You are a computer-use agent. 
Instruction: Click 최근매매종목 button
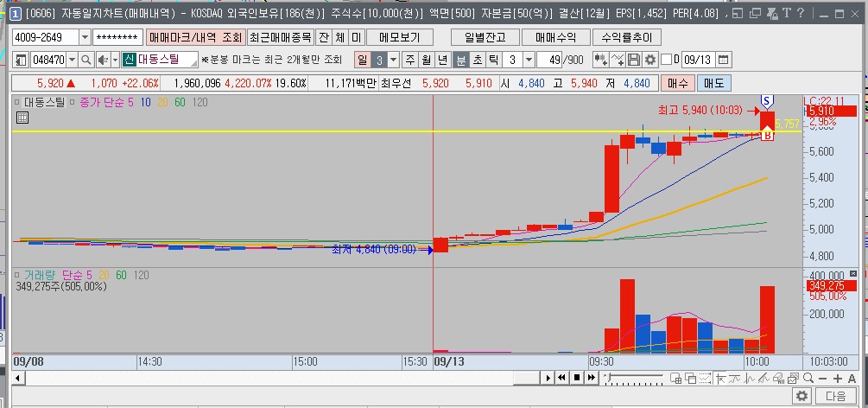(281, 37)
